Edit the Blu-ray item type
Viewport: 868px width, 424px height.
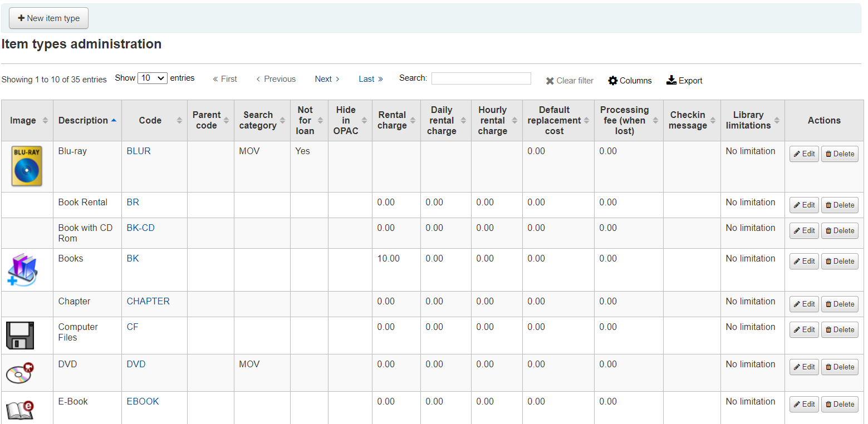coord(804,154)
